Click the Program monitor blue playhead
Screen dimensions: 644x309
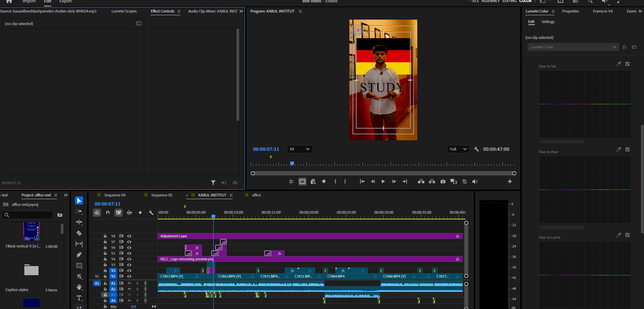(x=292, y=164)
